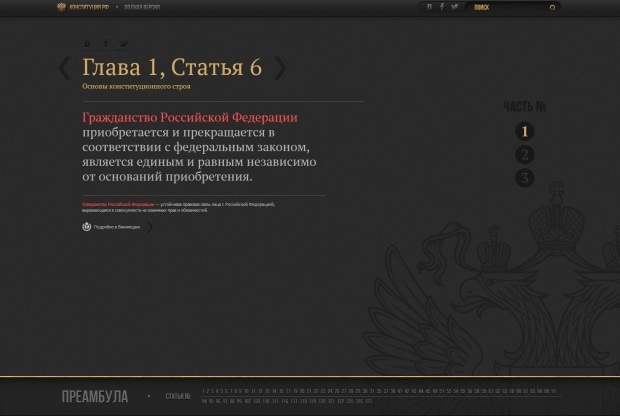Switch to Полная версия in header
This screenshot has width=620, height=416.
pos(142,7)
